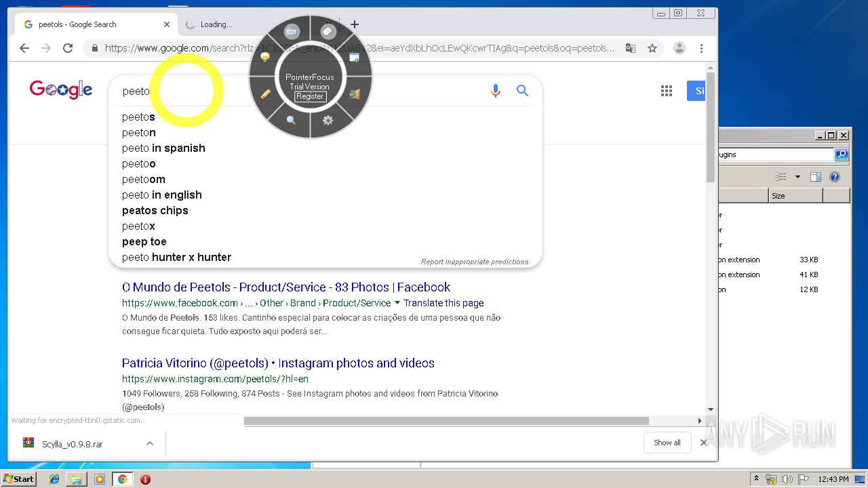Close the Chrome downloads bar
The image size is (868, 488).
coord(703,443)
